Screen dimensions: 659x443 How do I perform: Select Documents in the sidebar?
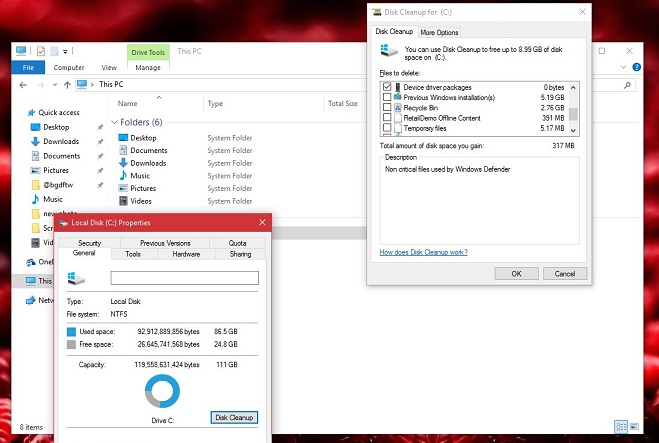click(x=61, y=156)
